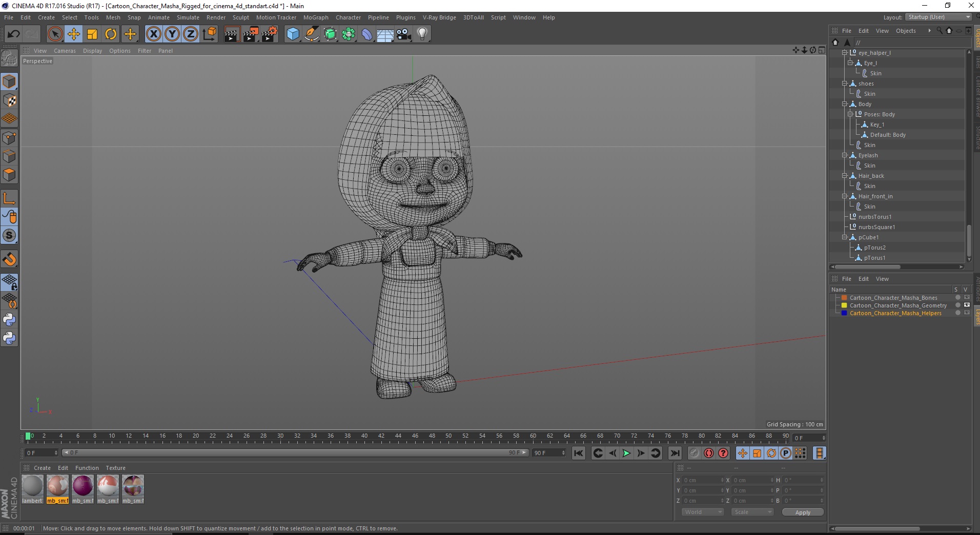Click the Apply button in Coordinates
The image size is (980, 535).
click(x=803, y=512)
